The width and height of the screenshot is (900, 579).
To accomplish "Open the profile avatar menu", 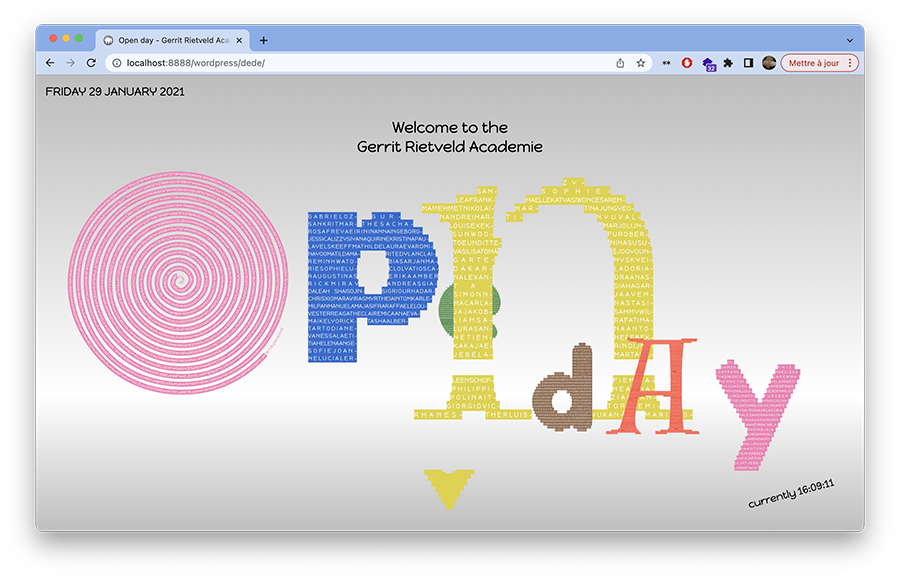I will pyautogui.click(x=769, y=63).
